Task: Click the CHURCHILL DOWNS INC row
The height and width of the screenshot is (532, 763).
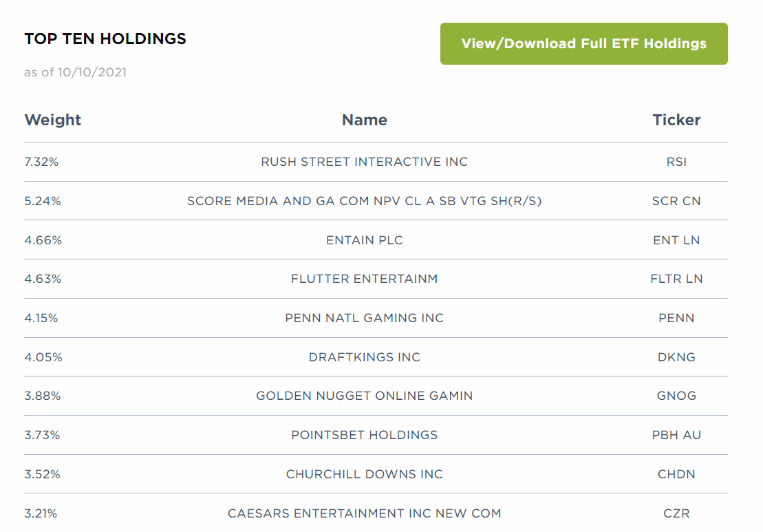Action: tap(364, 474)
